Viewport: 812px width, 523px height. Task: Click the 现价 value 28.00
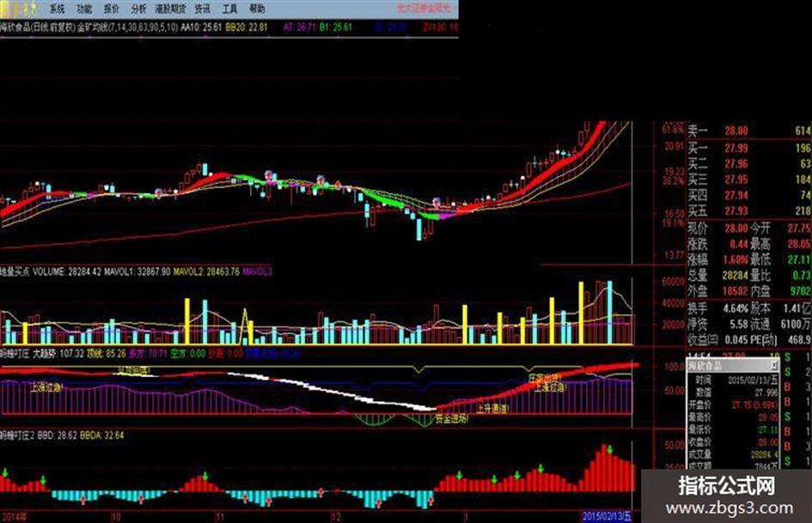point(736,228)
